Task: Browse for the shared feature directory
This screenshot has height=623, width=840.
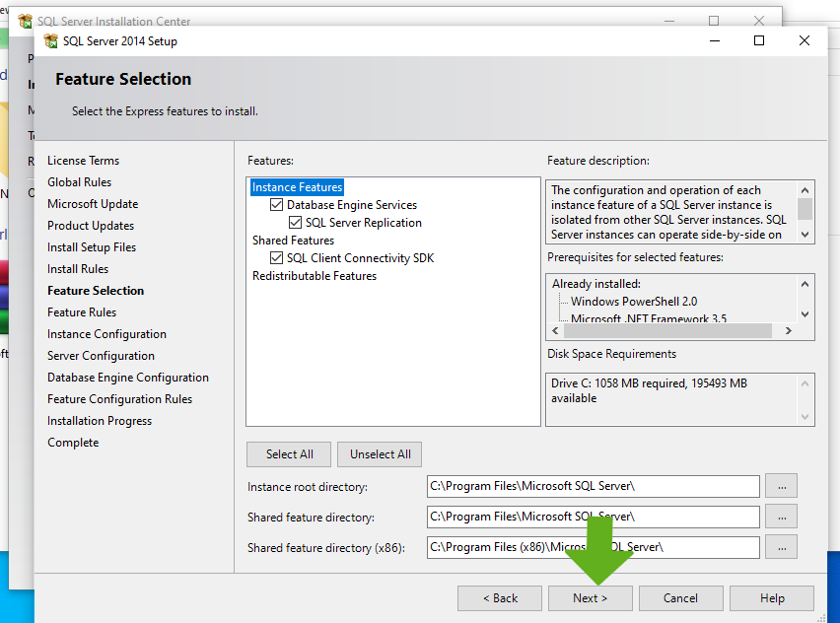Action: click(781, 517)
